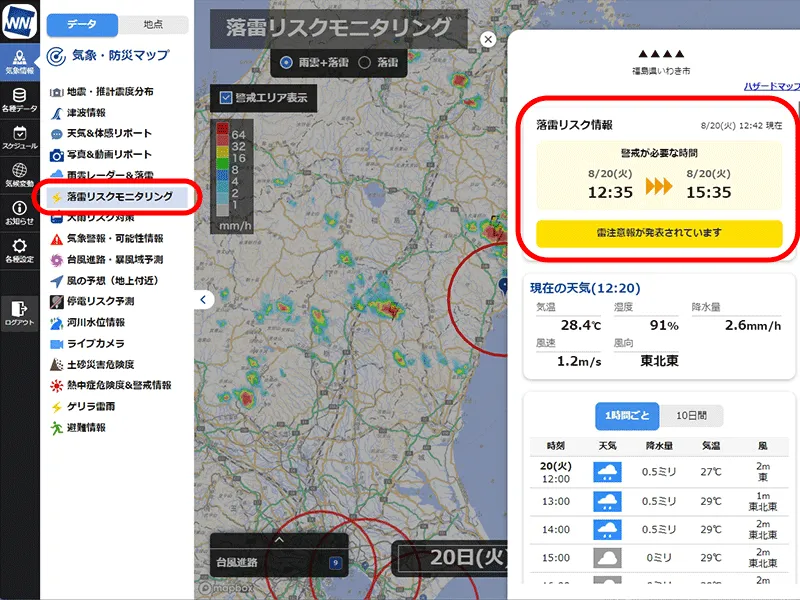The width and height of the screenshot is (800, 600).
Task: Expand the 台風進路 panel chevron
Action: 279,541
